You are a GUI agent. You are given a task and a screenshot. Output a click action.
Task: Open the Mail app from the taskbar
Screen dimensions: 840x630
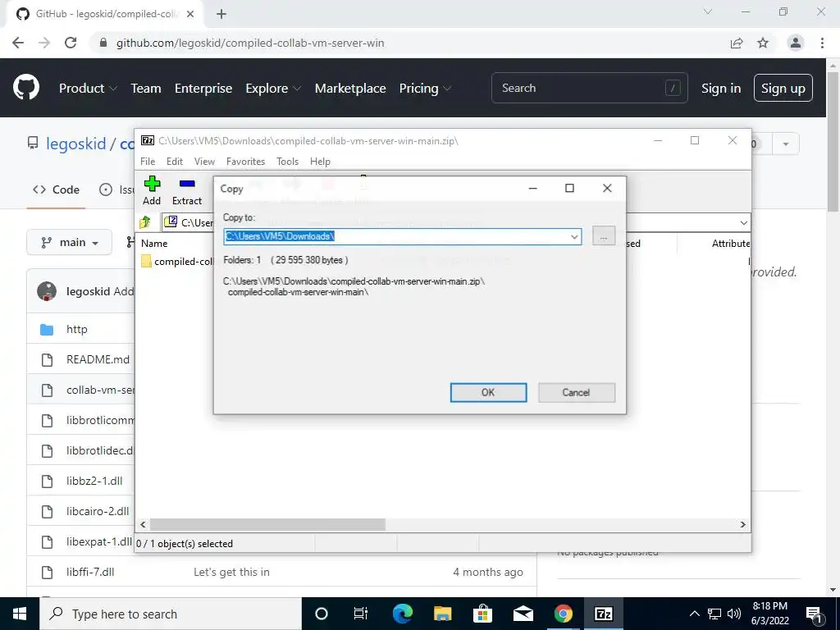523,614
